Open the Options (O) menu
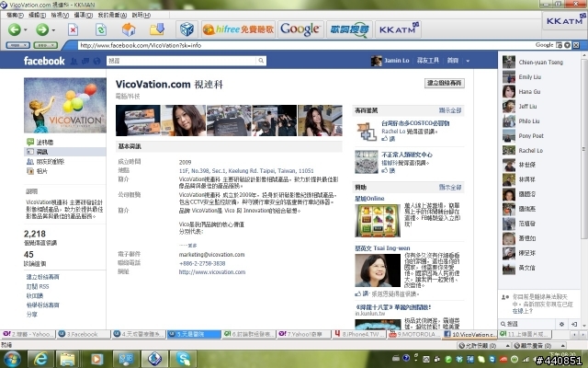 (x=84, y=15)
